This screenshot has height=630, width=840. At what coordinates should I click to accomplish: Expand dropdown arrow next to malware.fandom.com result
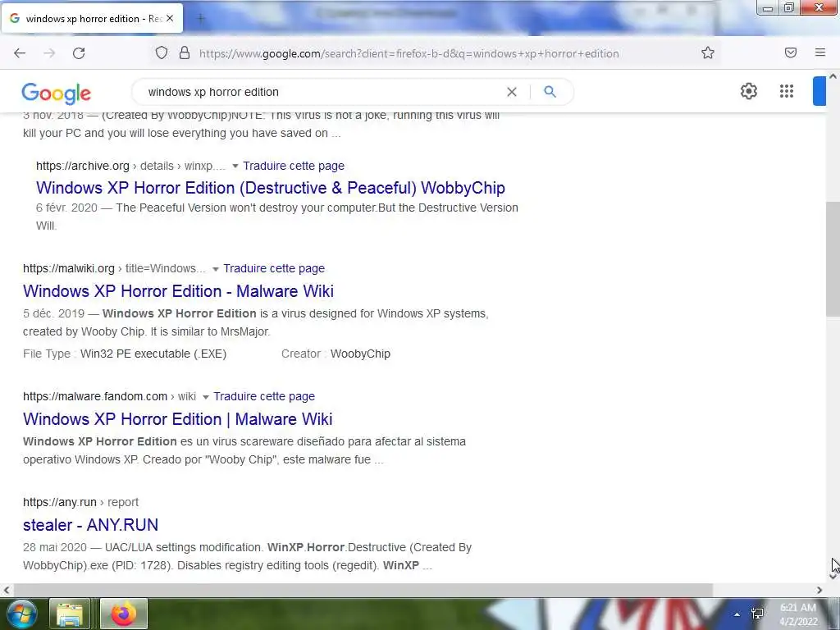click(205, 397)
